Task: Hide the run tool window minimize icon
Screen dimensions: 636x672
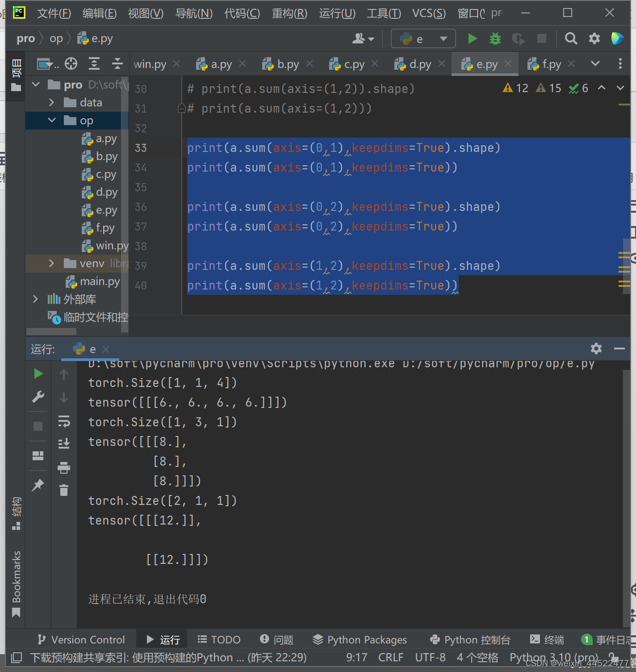Action: (x=619, y=349)
